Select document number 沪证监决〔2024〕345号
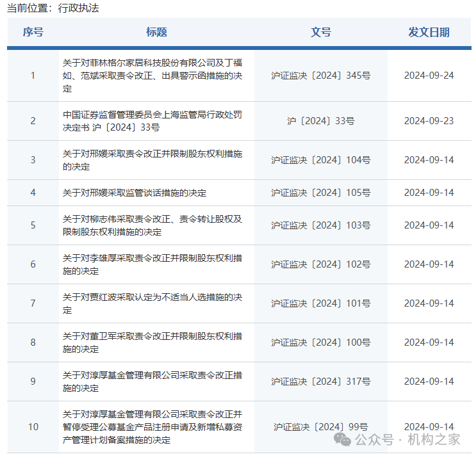Viewport: 476px width, 459px height. coord(320,76)
